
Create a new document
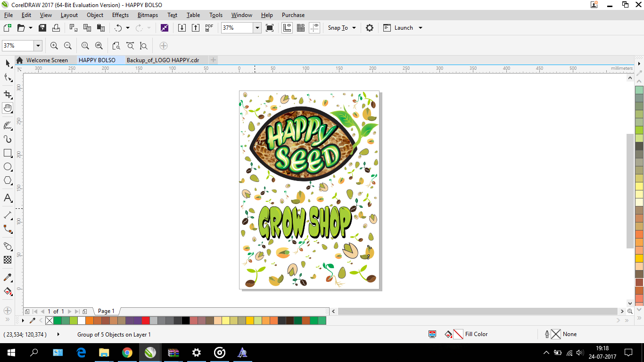pyautogui.click(x=8, y=28)
